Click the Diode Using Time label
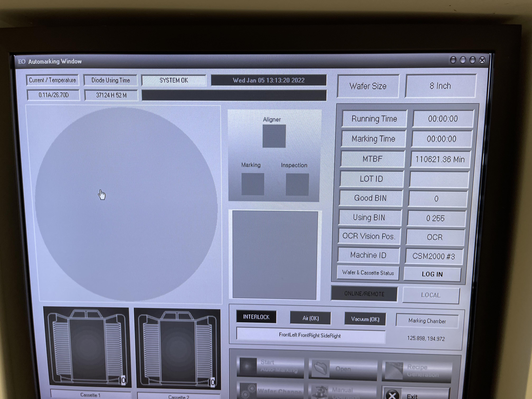 [111, 80]
